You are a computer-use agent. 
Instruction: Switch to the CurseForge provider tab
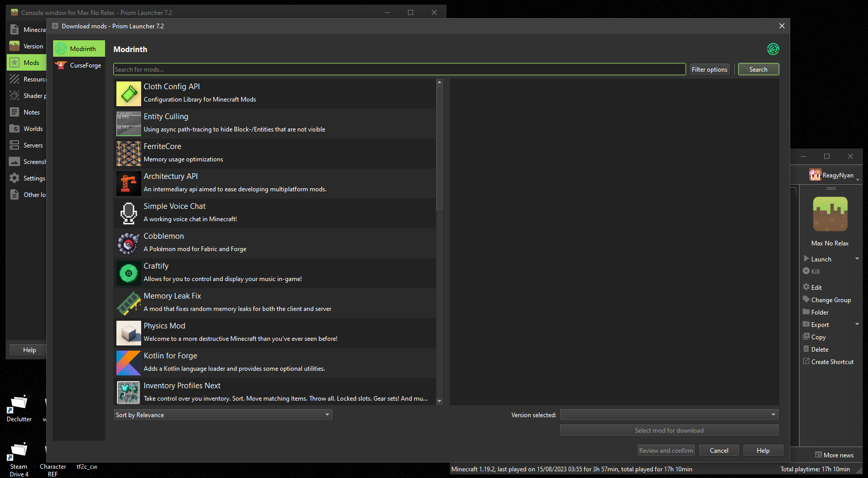[x=79, y=65]
